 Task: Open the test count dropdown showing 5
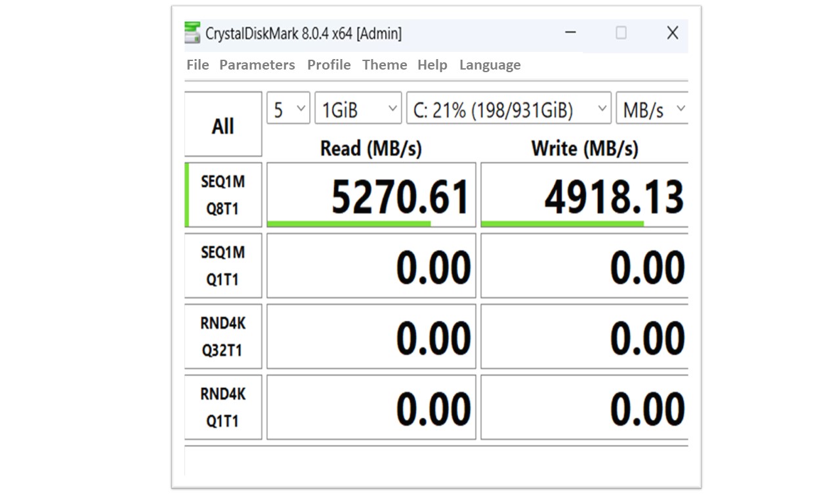(x=288, y=108)
